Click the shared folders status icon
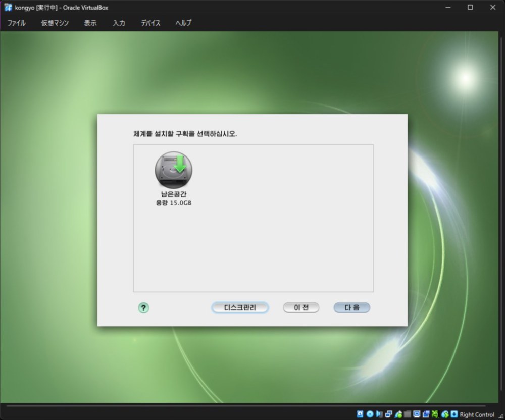 pyautogui.click(x=408, y=414)
